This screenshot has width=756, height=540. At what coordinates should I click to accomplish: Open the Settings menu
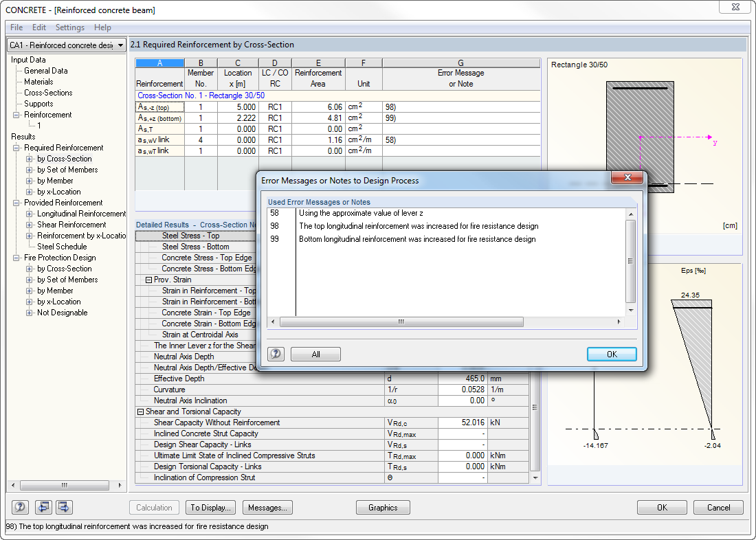pyautogui.click(x=70, y=27)
